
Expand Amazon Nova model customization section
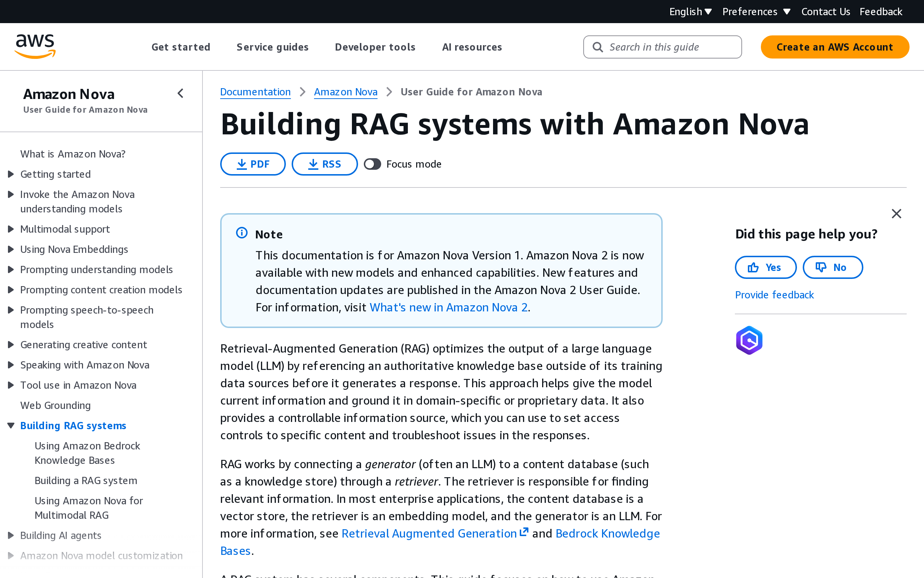[x=11, y=556]
